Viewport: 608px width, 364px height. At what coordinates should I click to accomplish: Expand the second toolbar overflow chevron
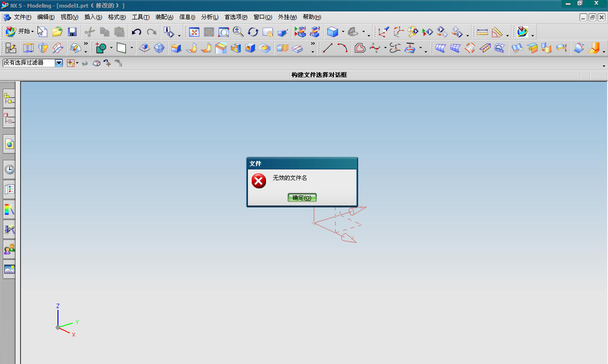pyautogui.click(x=85, y=44)
